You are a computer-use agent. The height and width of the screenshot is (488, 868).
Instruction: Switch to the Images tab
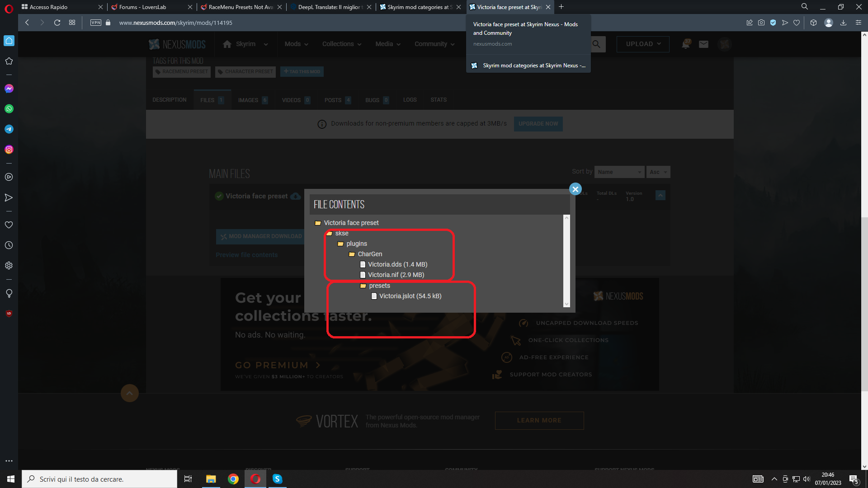coord(253,100)
